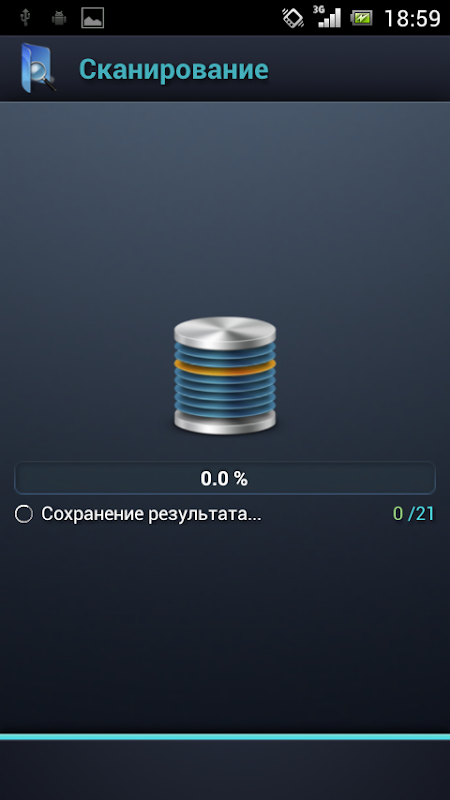Tap the orange disk layer of database

(x=225, y=367)
